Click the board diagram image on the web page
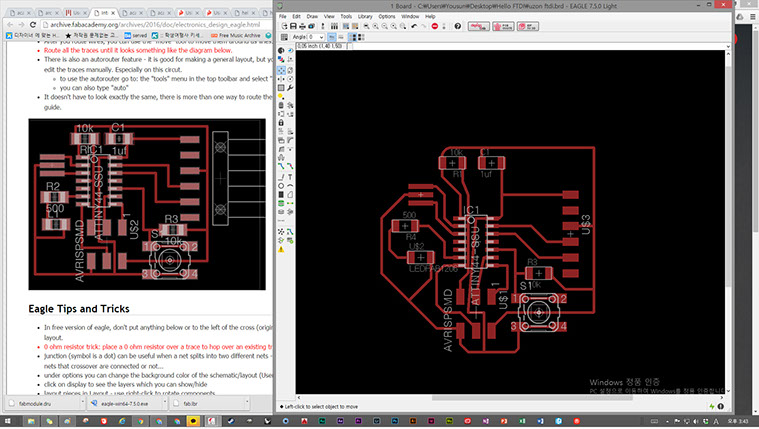 [x=147, y=204]
